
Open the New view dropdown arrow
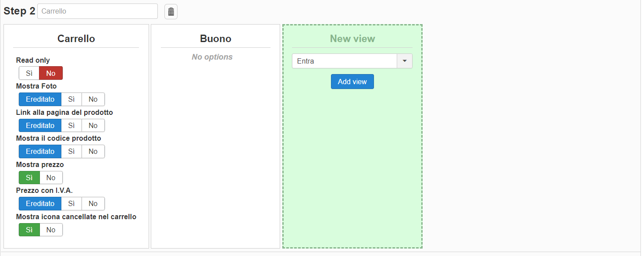click(x=404, y=61)
